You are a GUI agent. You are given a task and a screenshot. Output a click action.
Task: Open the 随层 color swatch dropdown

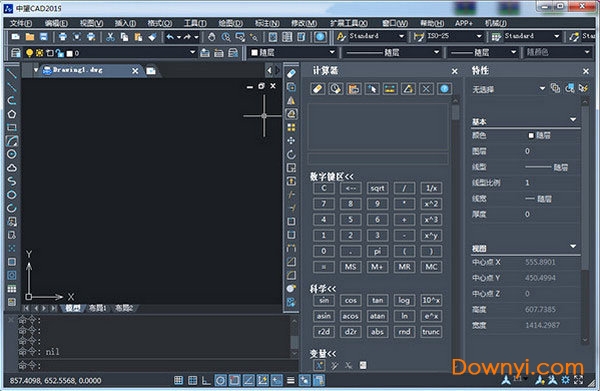click(x=331, y=52)
